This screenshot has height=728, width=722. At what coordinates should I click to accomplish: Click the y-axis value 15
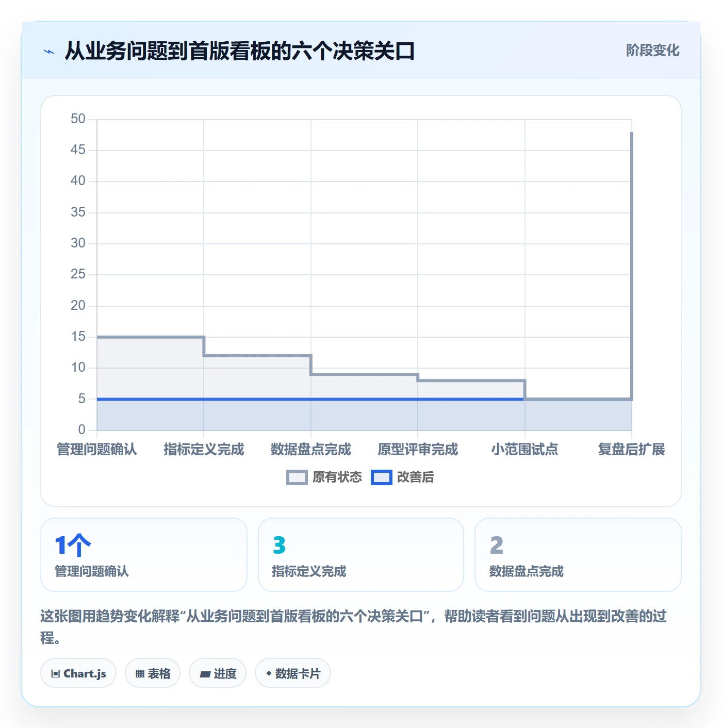click(78, 337)
